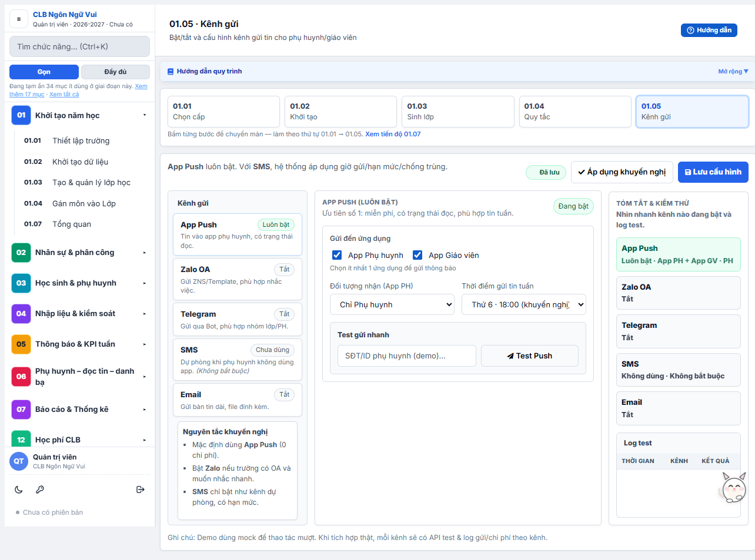Click the SĐT/ID phụ huynh input field

point(407,356)
